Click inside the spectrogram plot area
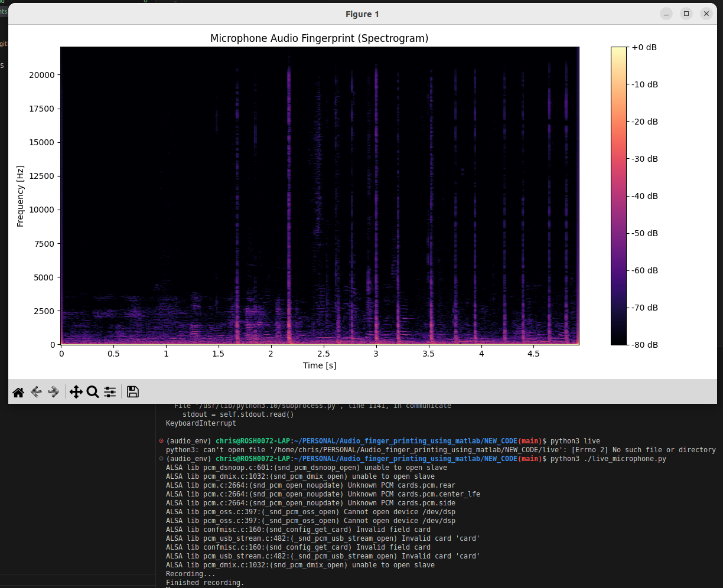 click(319, 195)
